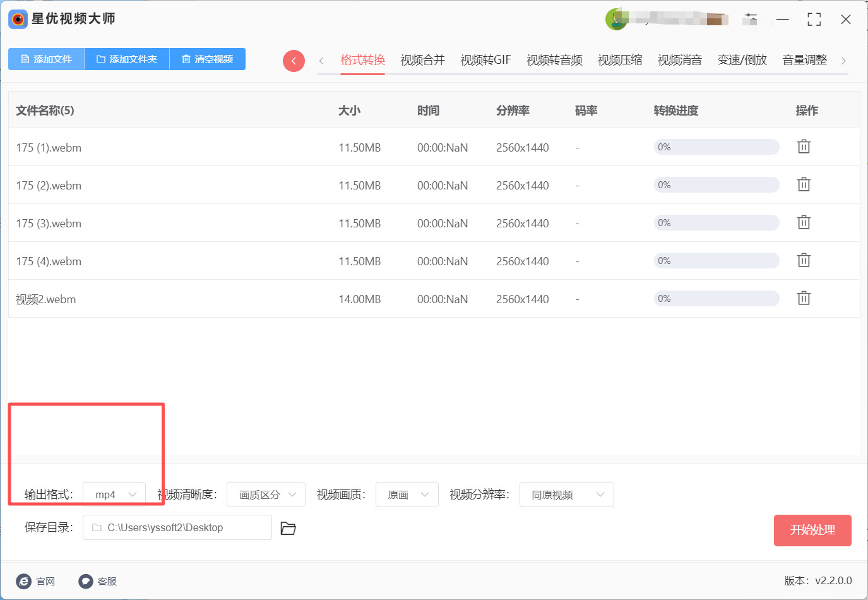Click the 保存目录 path input field
868x600 pixels.
click(177, 527)
